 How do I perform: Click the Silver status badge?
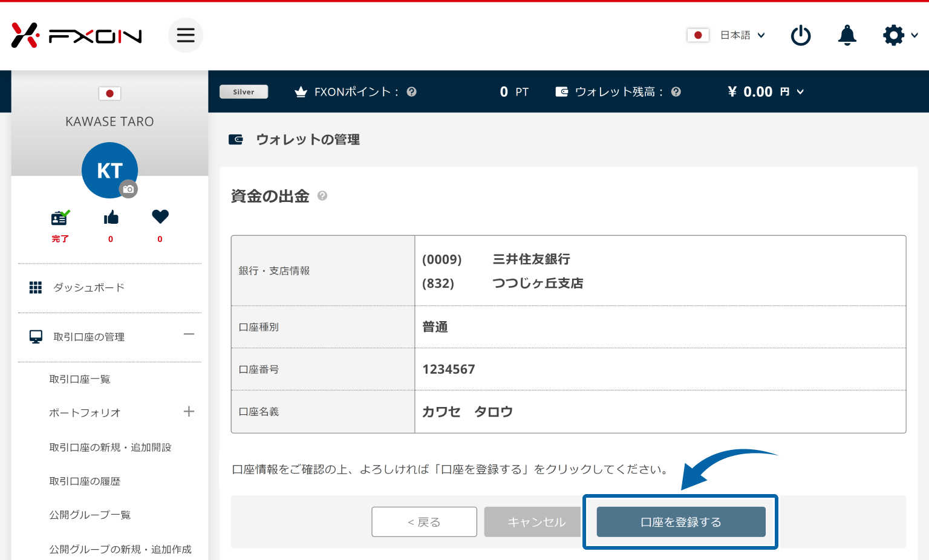click(244, 92)
